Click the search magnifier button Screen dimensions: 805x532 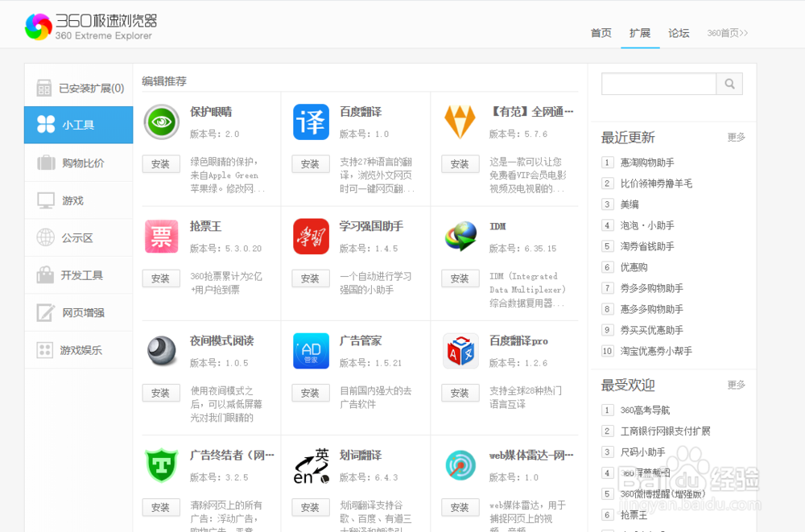[x=729, y=84]
